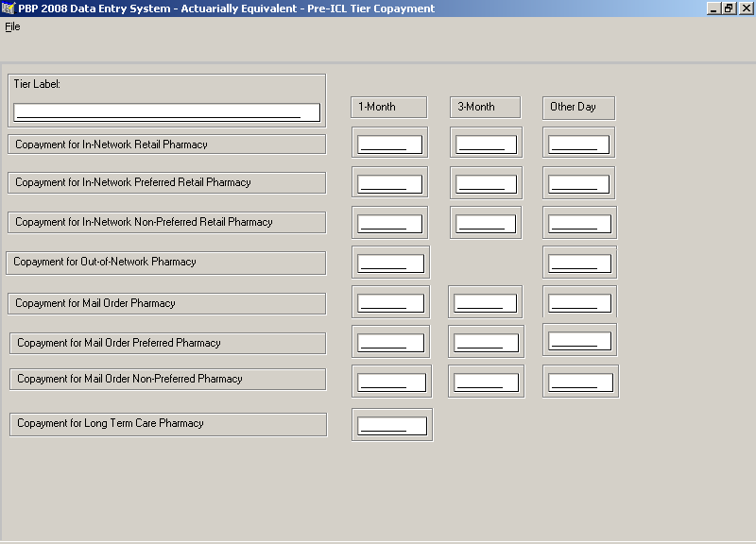Click Other Day field for Mail Order Preferred

(x=579, y=341)
